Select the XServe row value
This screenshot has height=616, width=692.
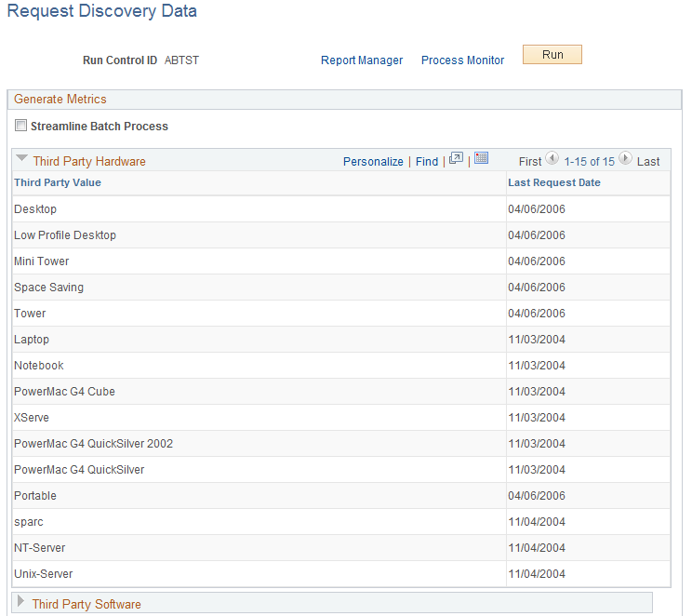coord(32,418)
